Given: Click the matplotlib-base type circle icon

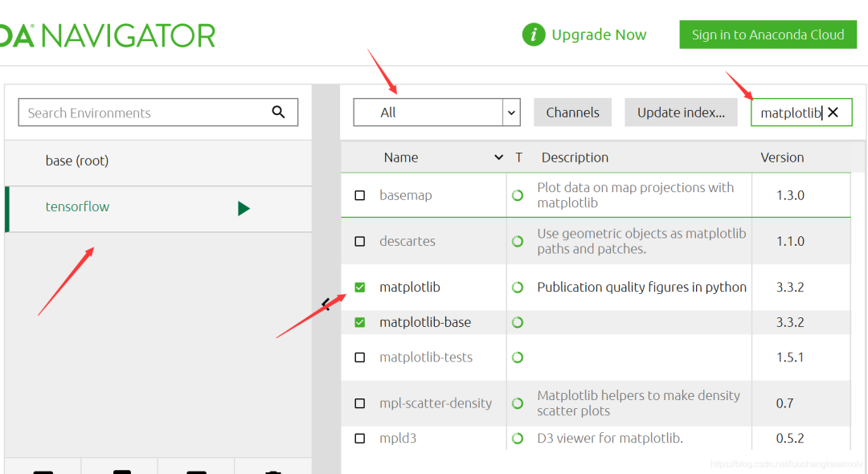Looking at the screenshot, I should [518, 322].
